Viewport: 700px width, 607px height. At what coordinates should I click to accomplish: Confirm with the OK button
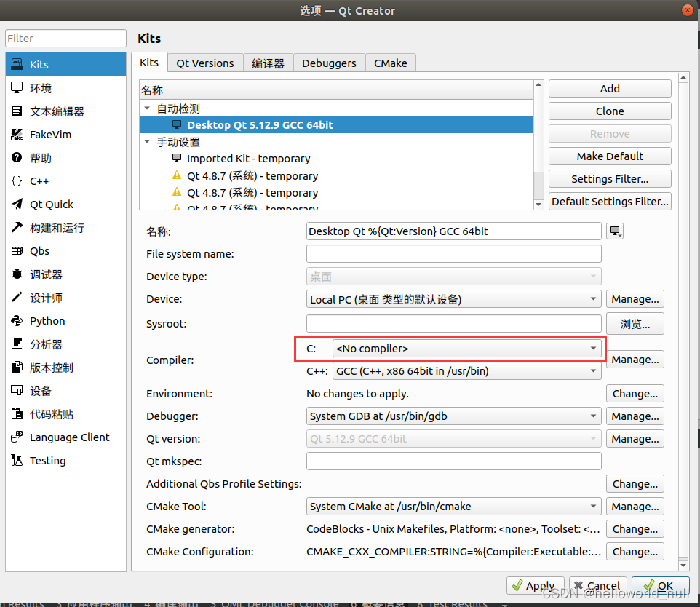pyautogui.click(x=660, y=585)
